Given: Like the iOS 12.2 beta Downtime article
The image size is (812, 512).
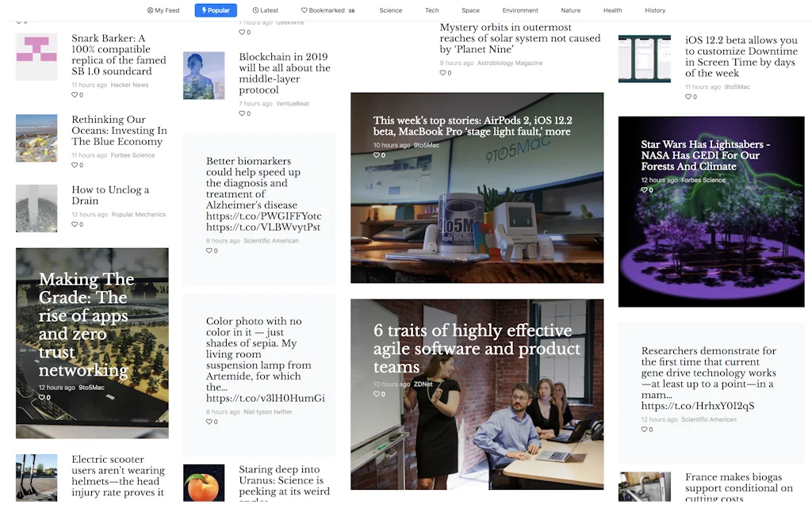Looking at the screenshot, I should [691, 97].
